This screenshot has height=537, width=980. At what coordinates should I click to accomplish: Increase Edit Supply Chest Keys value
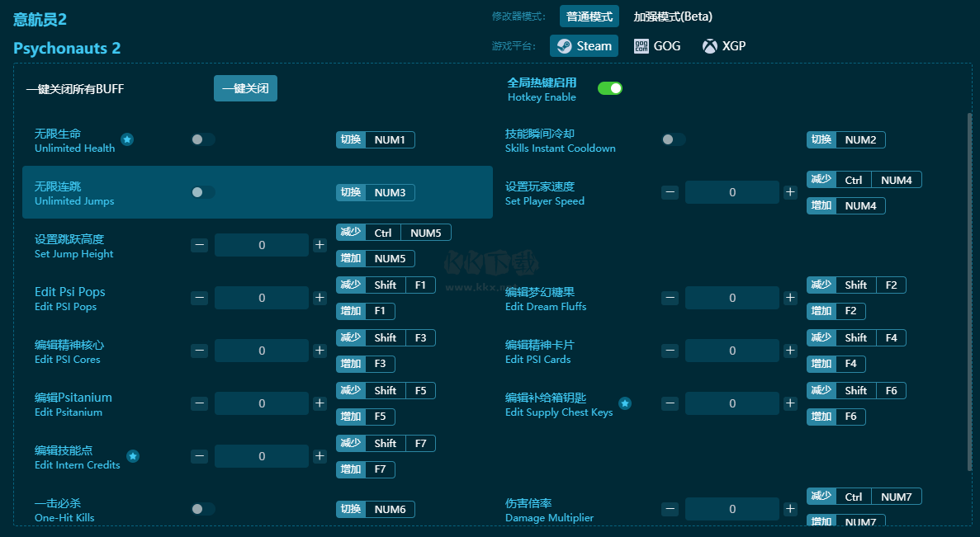point(790,403)
